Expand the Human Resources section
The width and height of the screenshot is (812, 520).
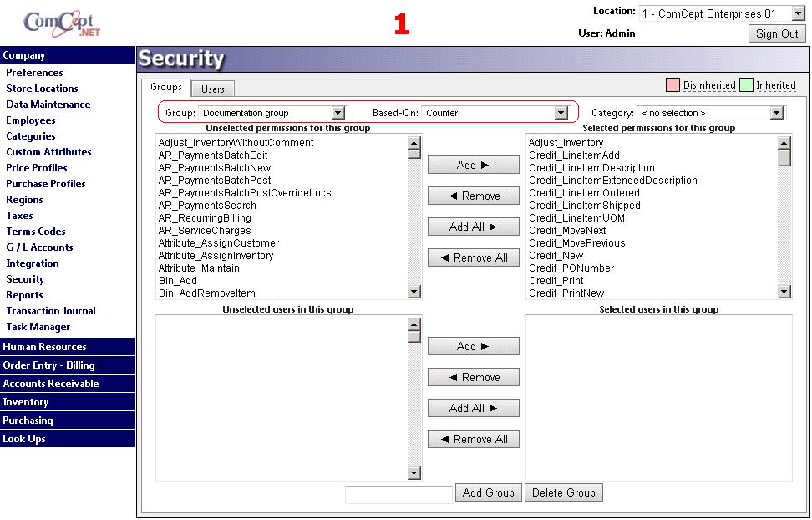coord(44,347)
